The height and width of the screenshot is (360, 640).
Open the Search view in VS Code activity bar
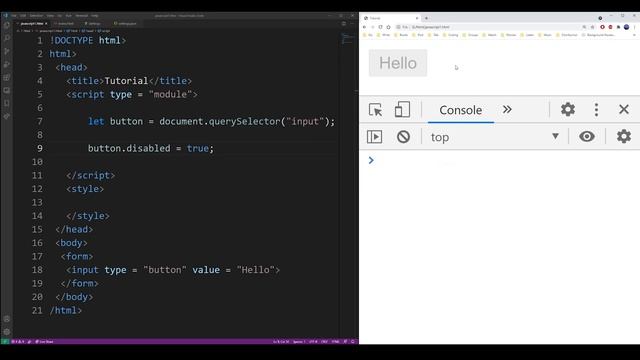pos(7,38)
